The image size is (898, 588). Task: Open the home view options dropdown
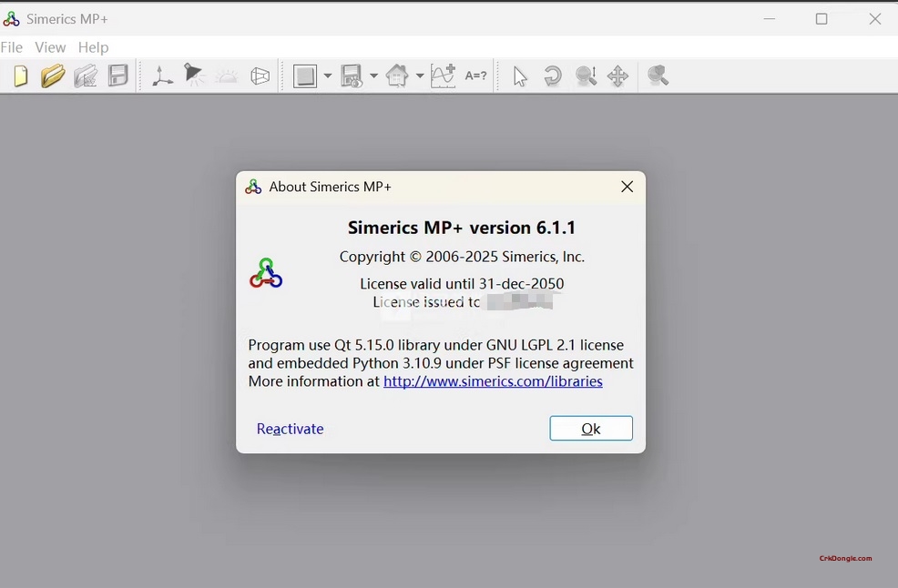coord(420,76)
